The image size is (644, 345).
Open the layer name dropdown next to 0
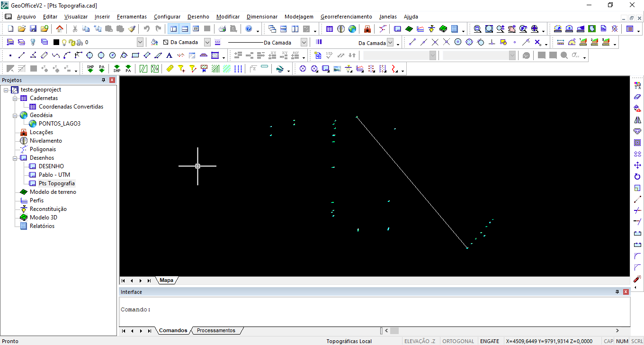[140, 42]
